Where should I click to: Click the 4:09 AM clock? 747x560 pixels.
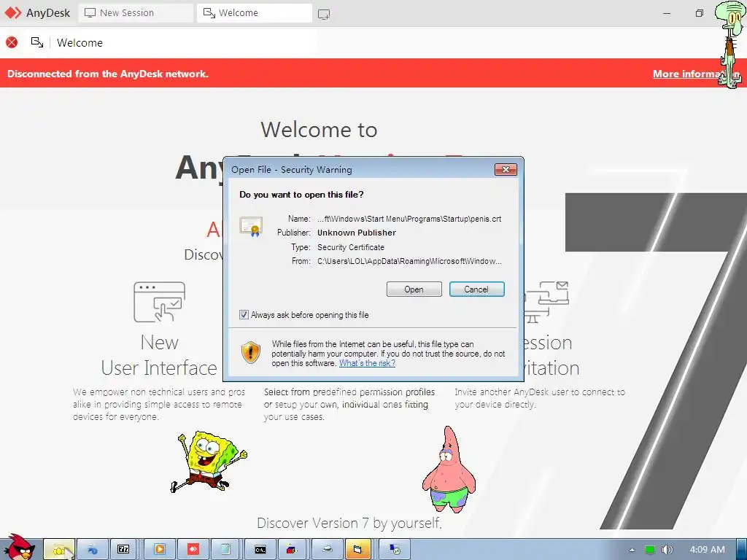707,550
